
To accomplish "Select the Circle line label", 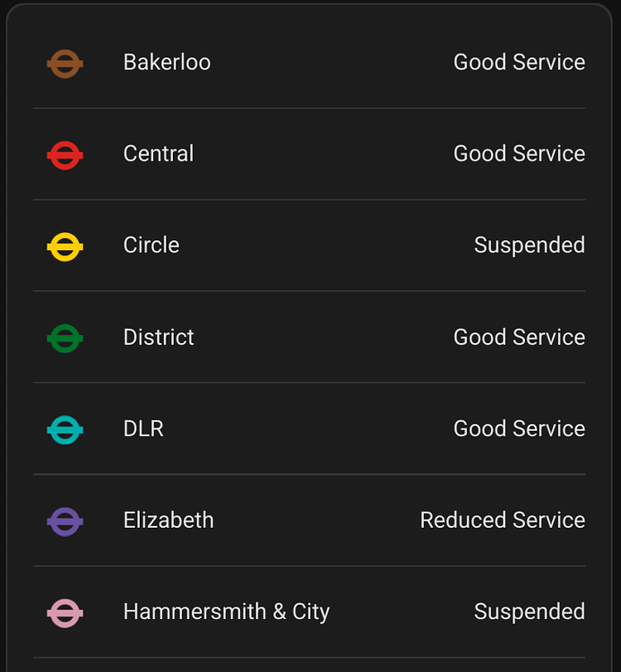I will tap(151, 246).
